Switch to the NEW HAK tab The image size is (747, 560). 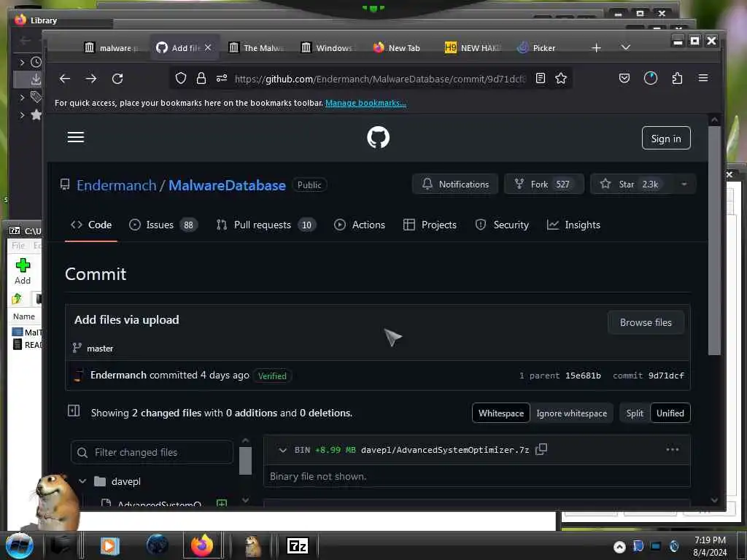click(473, 47)
